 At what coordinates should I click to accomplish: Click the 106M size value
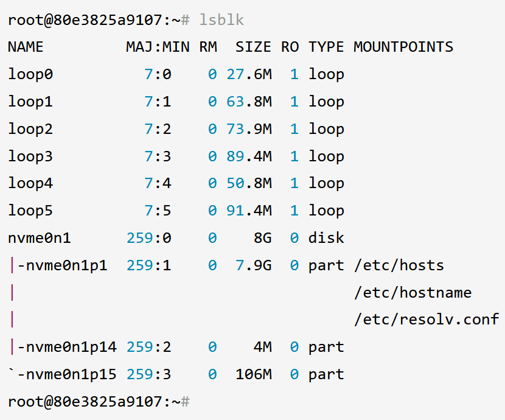pos(253,374)
